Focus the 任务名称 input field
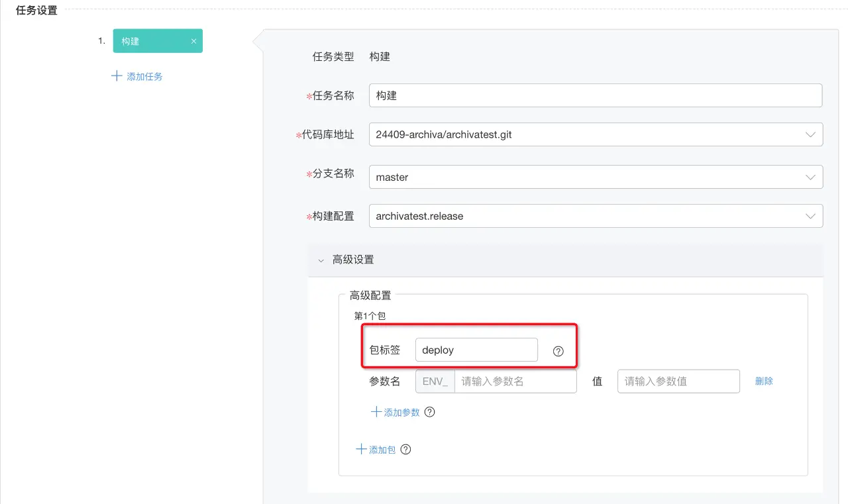 (596, 95)
